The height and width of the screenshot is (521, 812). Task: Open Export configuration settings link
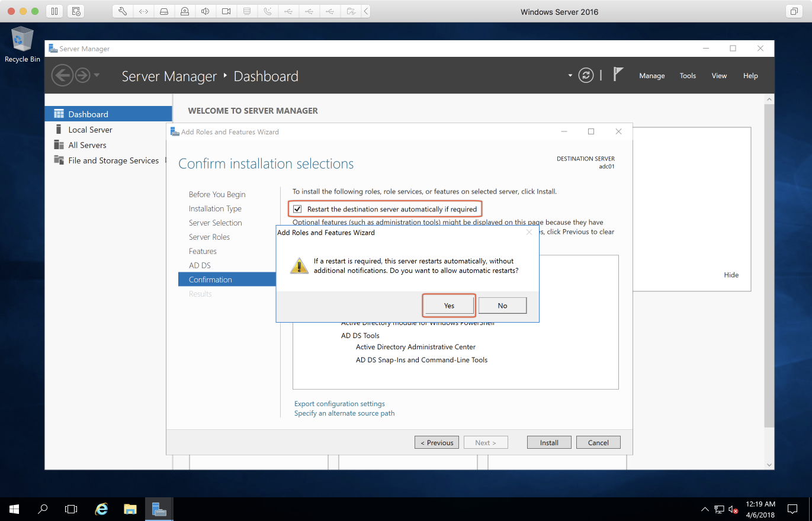pyautogui.click(x=339, y=404)
